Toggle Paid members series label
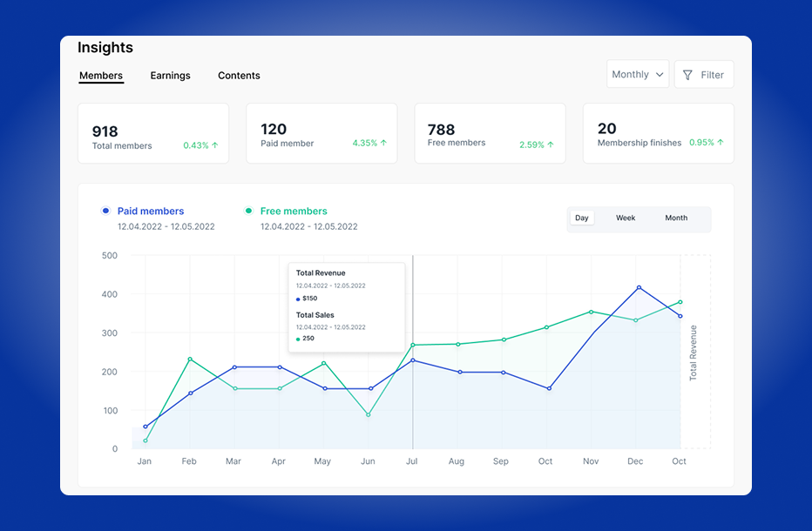Screen dimensions: 812x531 pos(151,211)
